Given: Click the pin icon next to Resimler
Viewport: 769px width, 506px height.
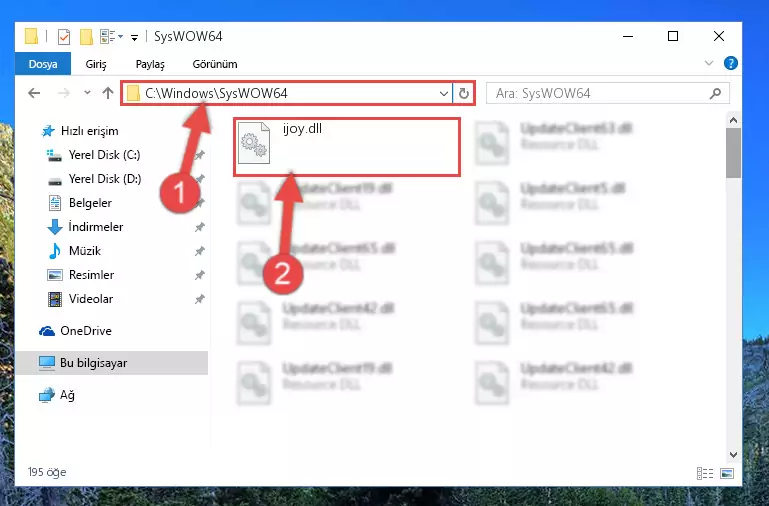Looking at the screenshot, I should [x=199, y=275].
